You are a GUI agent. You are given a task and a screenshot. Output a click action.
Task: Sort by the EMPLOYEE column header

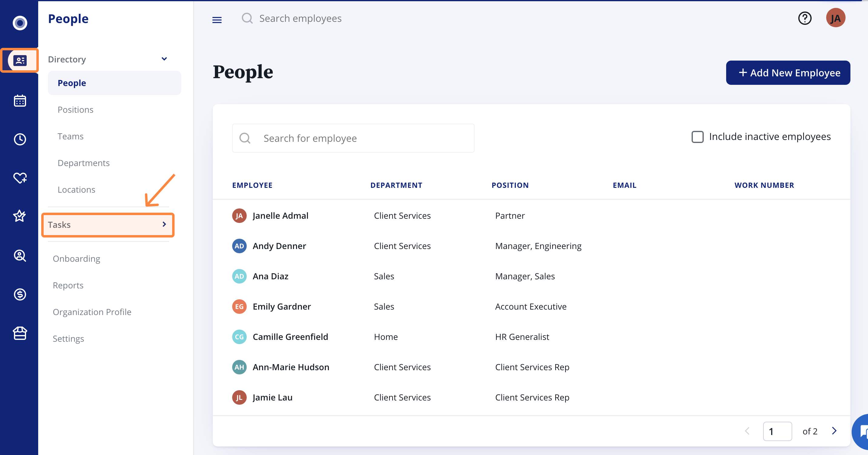[252, 185]
